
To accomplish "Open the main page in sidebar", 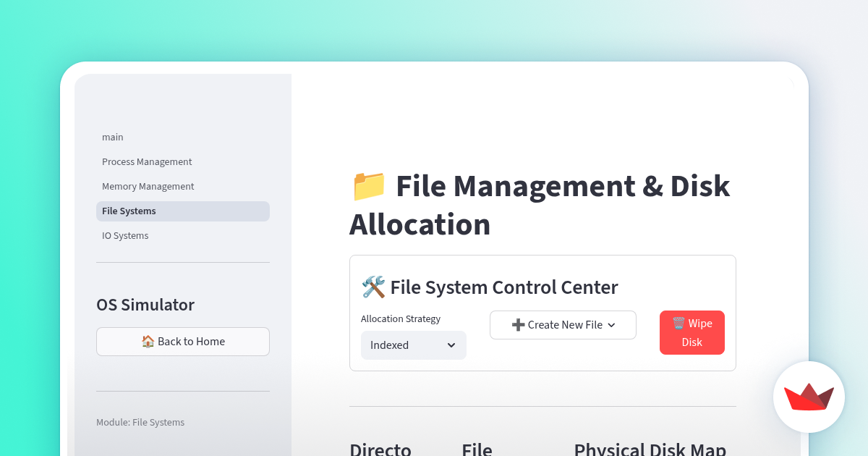I will [183, 138].
